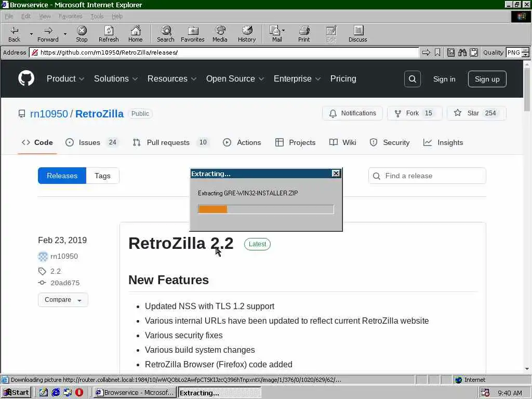Image resolution: width=532 pixels, height=399 pixels.
Task: Click the system tray scheduler icon
Action: pos(485,392)
